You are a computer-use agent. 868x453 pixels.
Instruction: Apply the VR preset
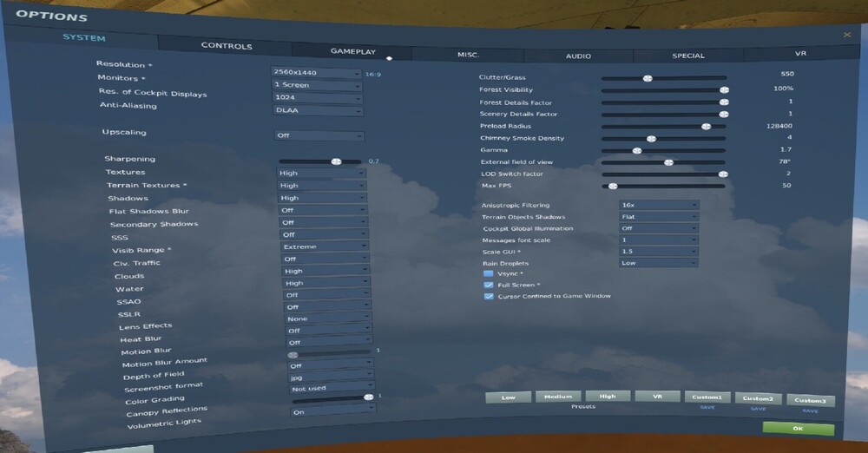point(657,396)
